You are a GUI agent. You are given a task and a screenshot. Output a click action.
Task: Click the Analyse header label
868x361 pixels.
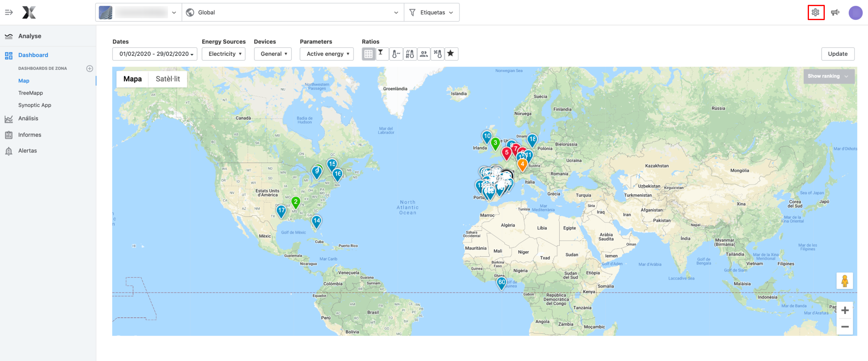coord(30,36)
